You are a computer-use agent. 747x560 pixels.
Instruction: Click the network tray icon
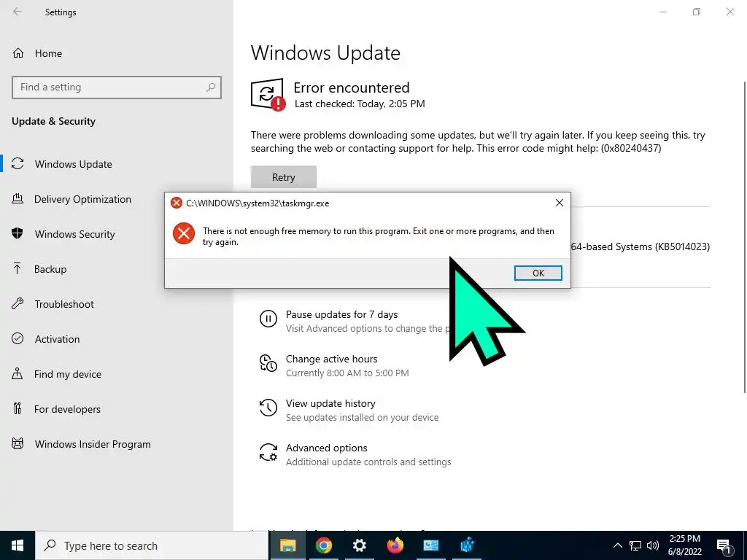coord(635,545)
